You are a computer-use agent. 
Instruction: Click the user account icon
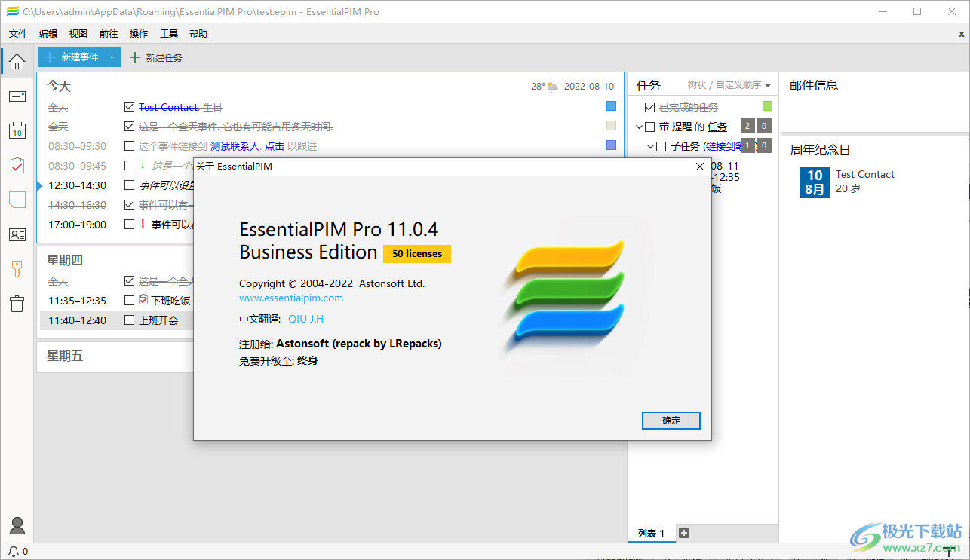[17, 525]
